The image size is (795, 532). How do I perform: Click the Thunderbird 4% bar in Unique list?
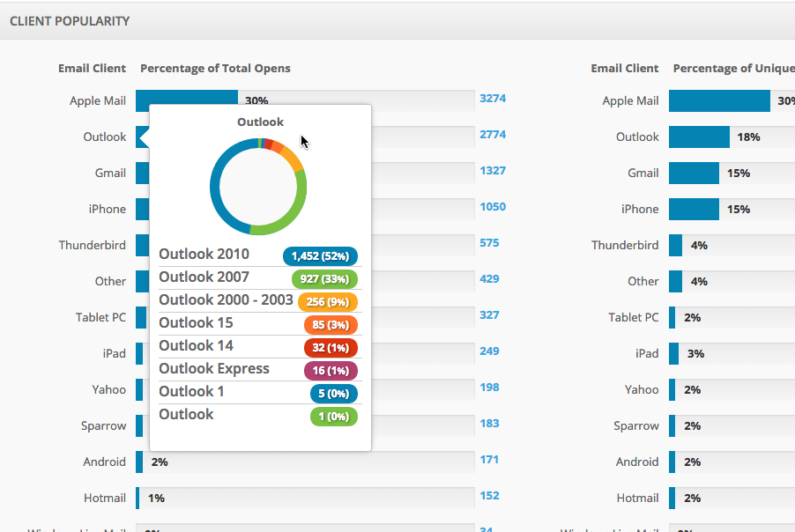[x=675, y=245]
